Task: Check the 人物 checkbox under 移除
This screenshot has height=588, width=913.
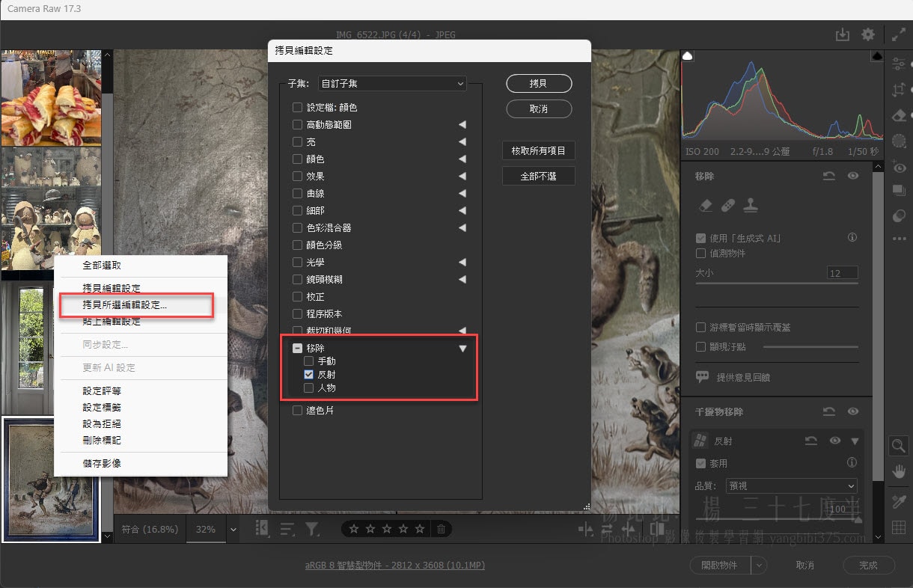Action: click(308, 388)
